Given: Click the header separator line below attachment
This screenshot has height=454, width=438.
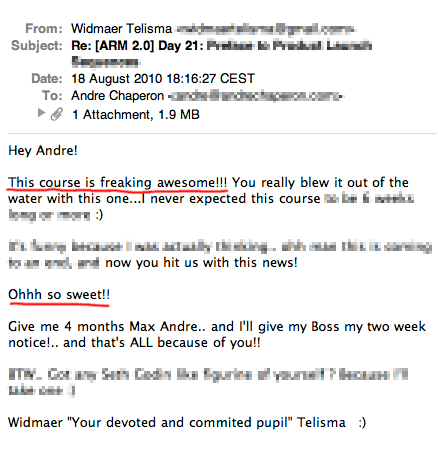Looking at the screenshot, I should click(223, 134).
